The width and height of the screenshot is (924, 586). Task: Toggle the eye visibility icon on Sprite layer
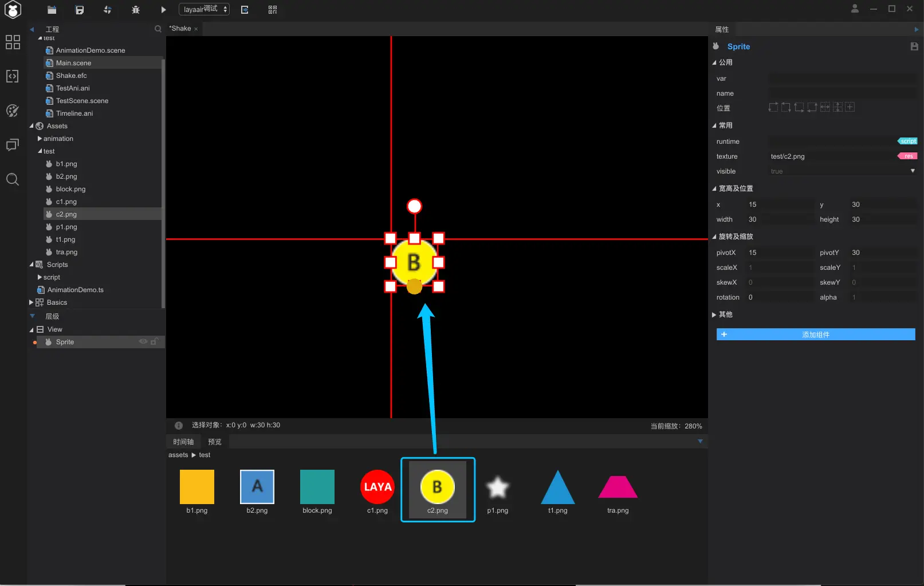143,341
